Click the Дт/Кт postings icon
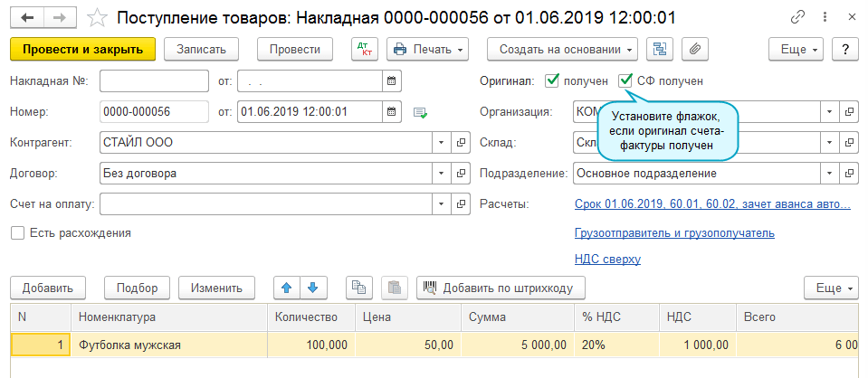The image size is (868, 378). tap(364, 49)
